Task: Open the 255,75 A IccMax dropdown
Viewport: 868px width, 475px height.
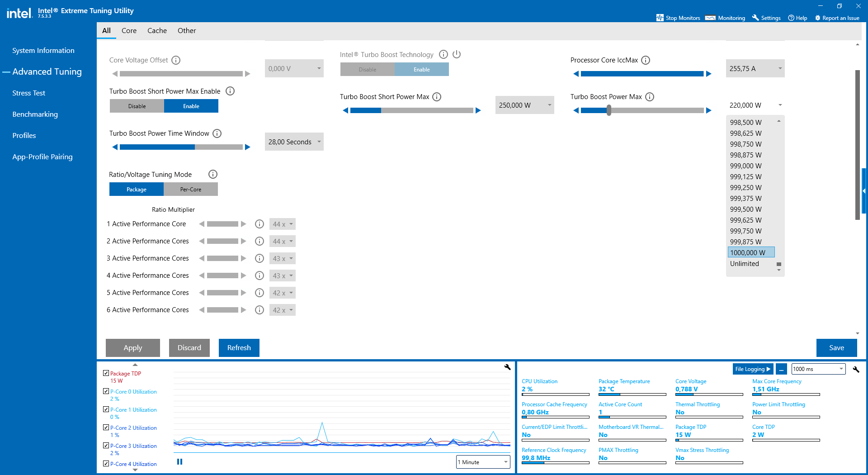Action: 755,69
